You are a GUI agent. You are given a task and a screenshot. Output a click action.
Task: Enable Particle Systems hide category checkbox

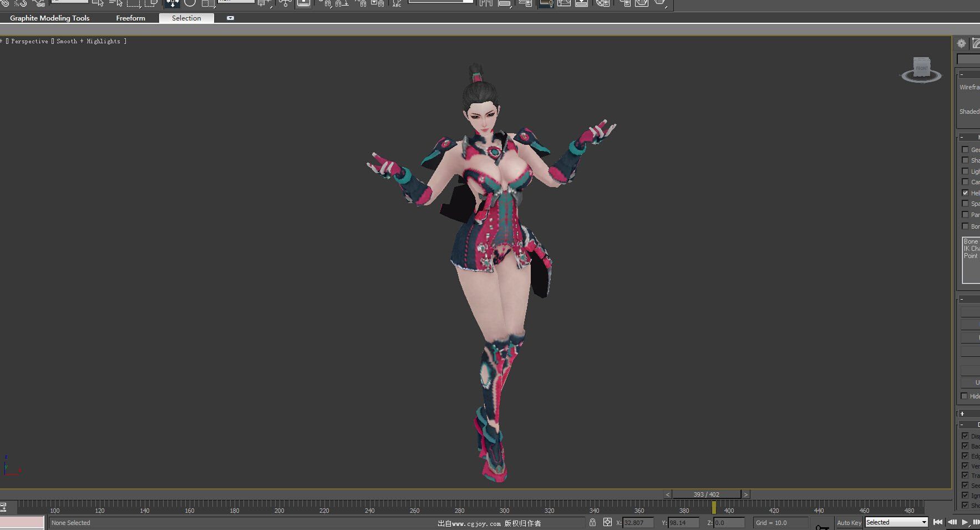[965, 214]
